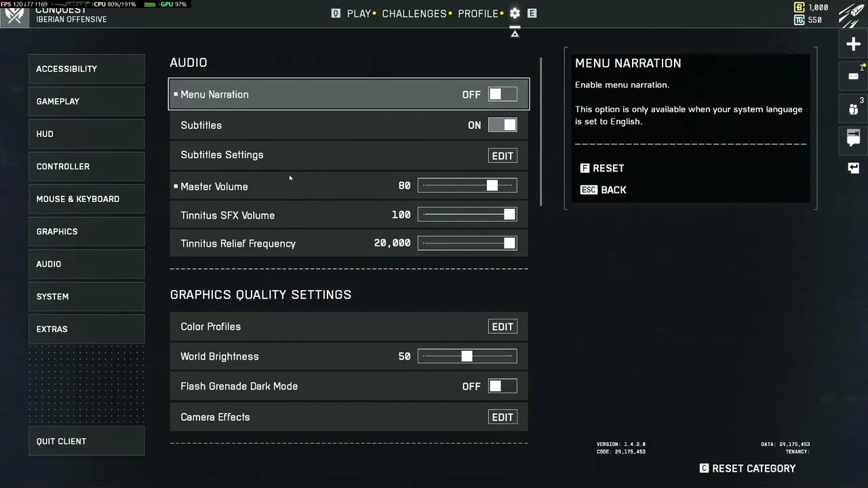Click the settings list vertical scrollbar

click(540, 131)
